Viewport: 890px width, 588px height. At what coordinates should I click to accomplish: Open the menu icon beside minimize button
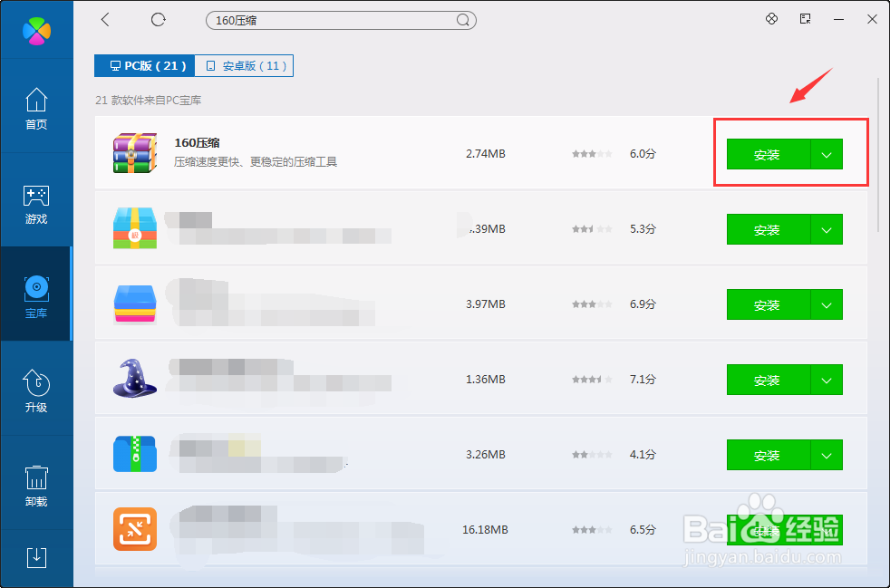806,19
